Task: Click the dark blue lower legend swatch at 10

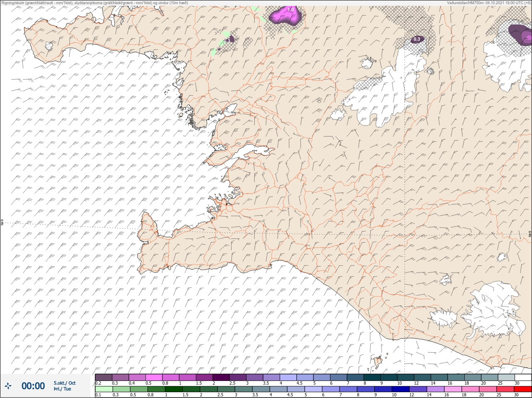Action: pyautogui.click(x=401, y=389)
